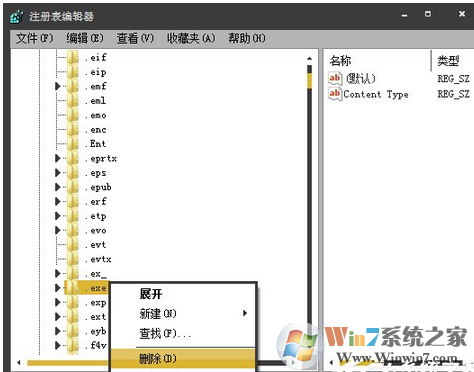Expand the .exe registry key
474x372 pixels.
coord(58,288)
